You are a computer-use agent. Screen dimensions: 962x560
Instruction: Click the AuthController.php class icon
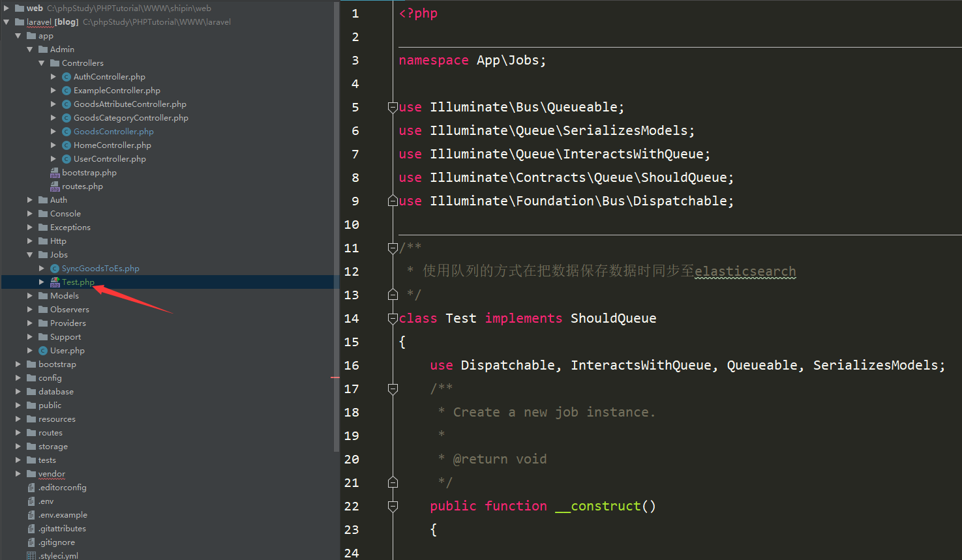click(66, 77)
